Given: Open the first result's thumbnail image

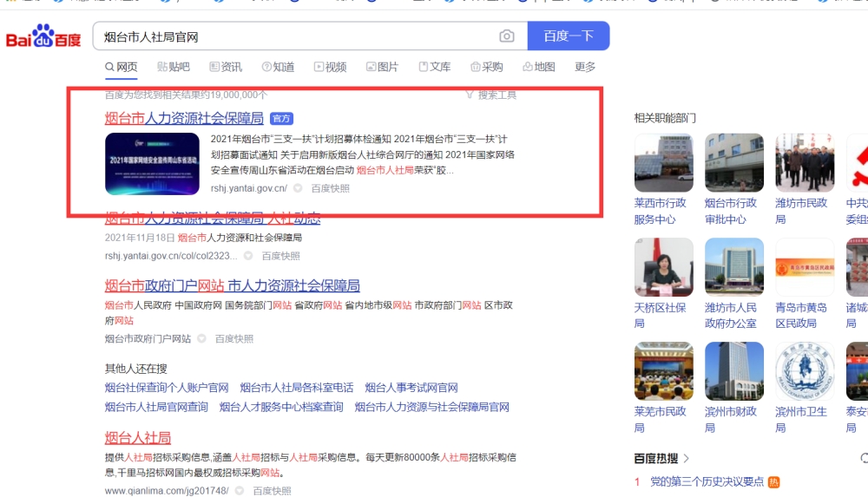Looking at the screenshot, I should (x=152, y=164).
